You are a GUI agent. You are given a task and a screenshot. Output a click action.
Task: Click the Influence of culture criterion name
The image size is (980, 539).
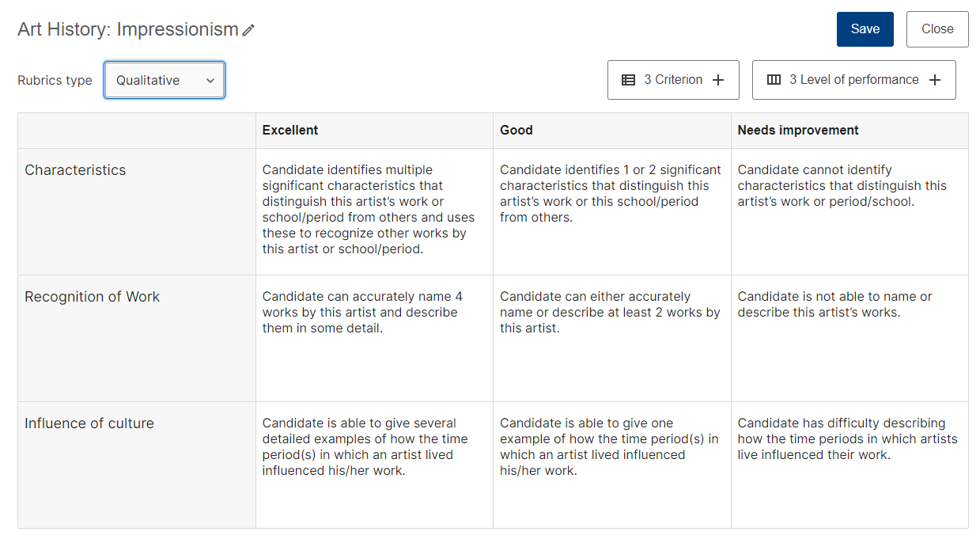[x=89, y=423]
